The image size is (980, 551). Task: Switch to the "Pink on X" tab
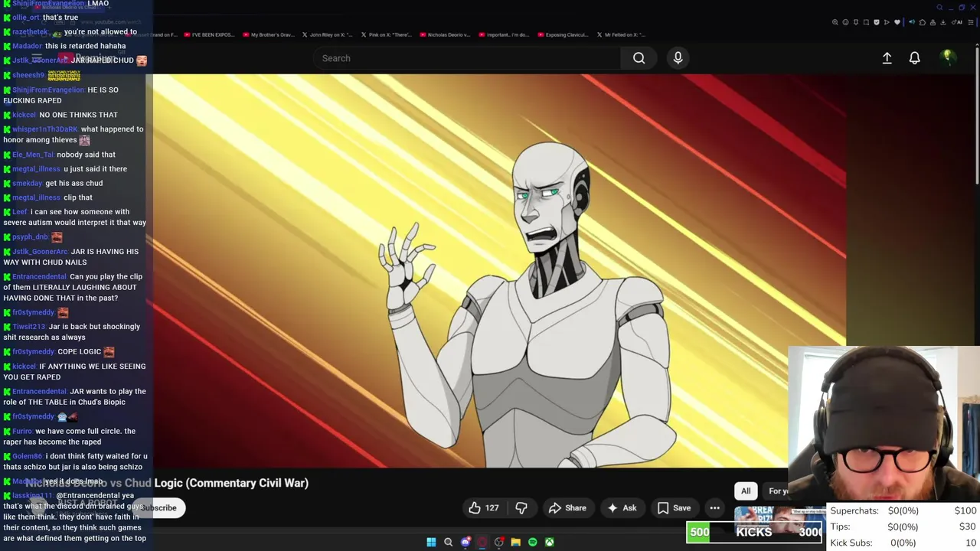[x=387, y=34]
